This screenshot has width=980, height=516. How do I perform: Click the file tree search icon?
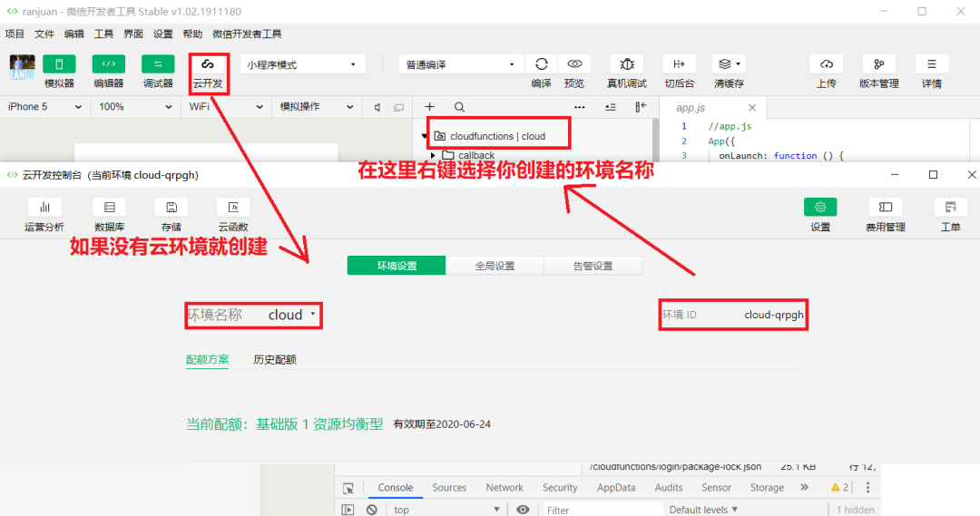(x=459, y=107)
